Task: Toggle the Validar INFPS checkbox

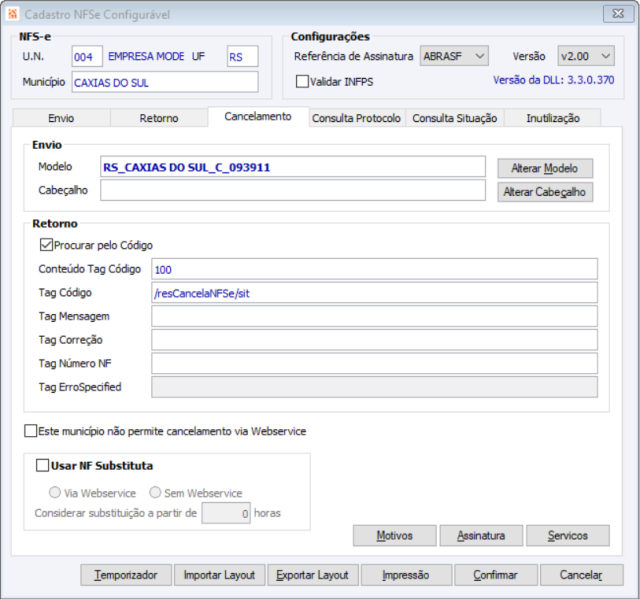Action: [303, 81]
